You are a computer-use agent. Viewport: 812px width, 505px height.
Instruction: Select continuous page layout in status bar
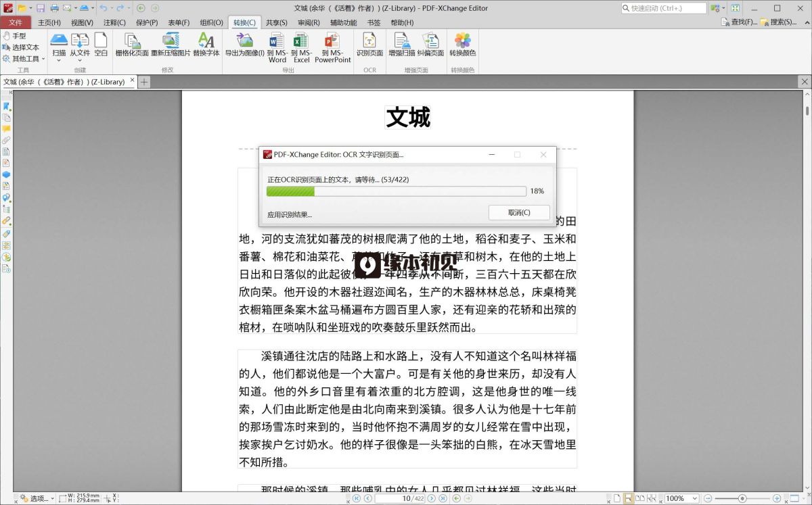(629, 498)
